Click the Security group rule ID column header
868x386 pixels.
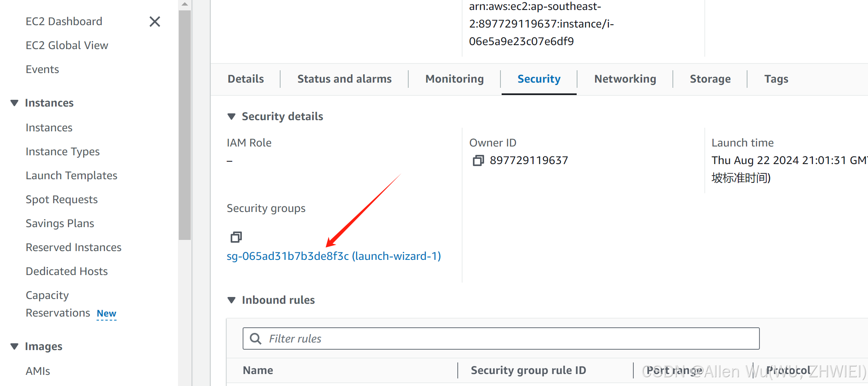coord(528,370)
